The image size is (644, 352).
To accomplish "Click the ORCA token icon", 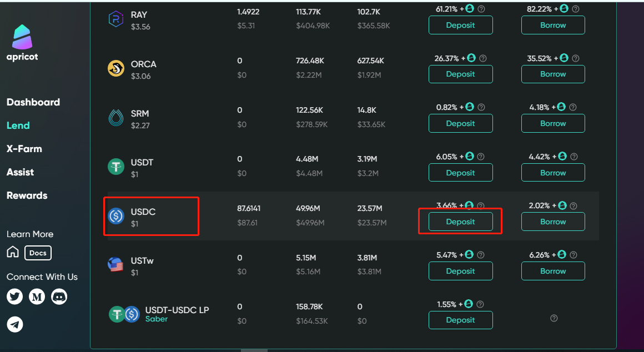I will click(116, 68).
